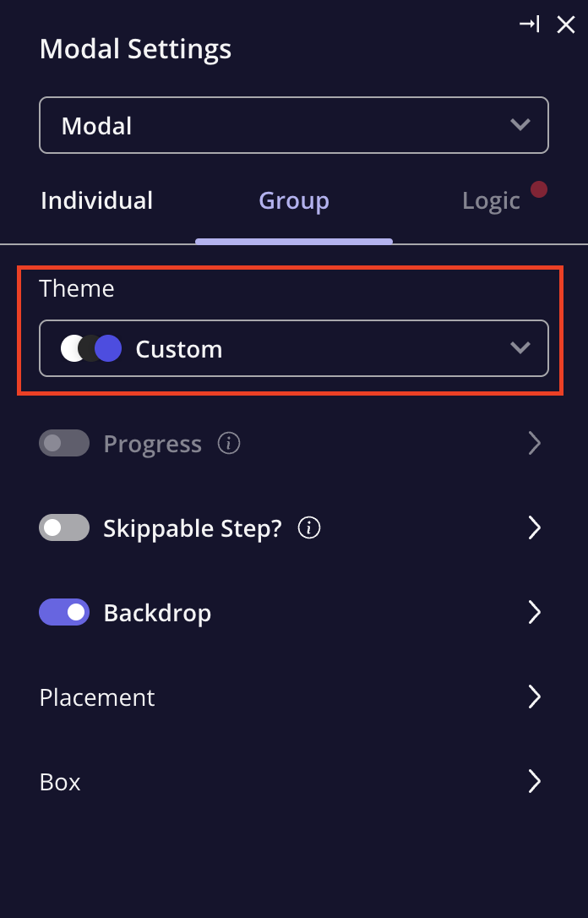This screenshot has width=588, height=918.
Task: Click the Progress info icon
Action: (229, 443)
